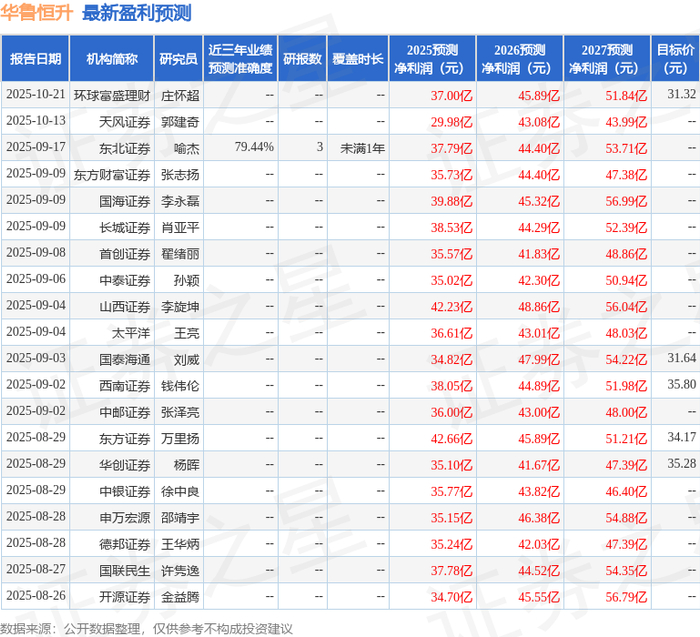
Task: Click analyst name 张志扬
Action: click(180, 175)
